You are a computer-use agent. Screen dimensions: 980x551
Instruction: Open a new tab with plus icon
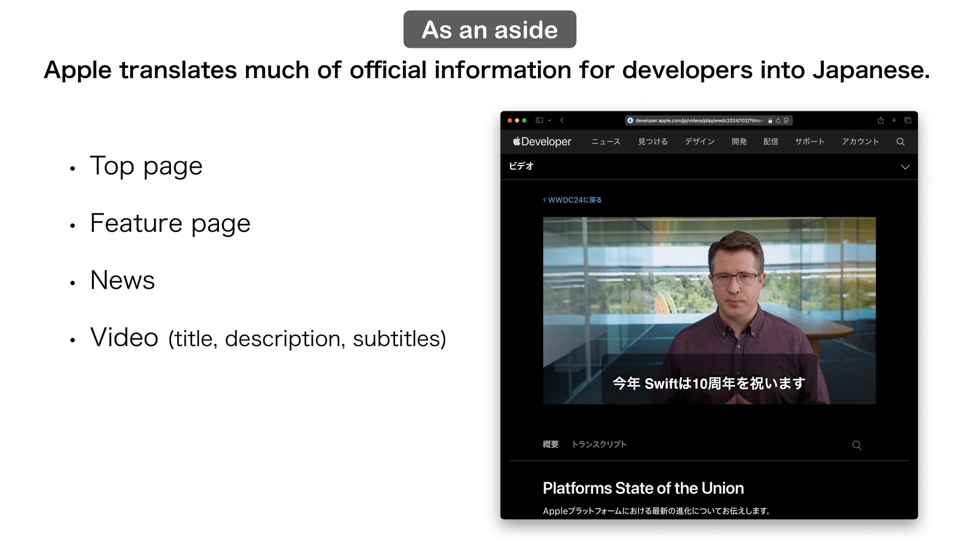click(x=894, y=120)
